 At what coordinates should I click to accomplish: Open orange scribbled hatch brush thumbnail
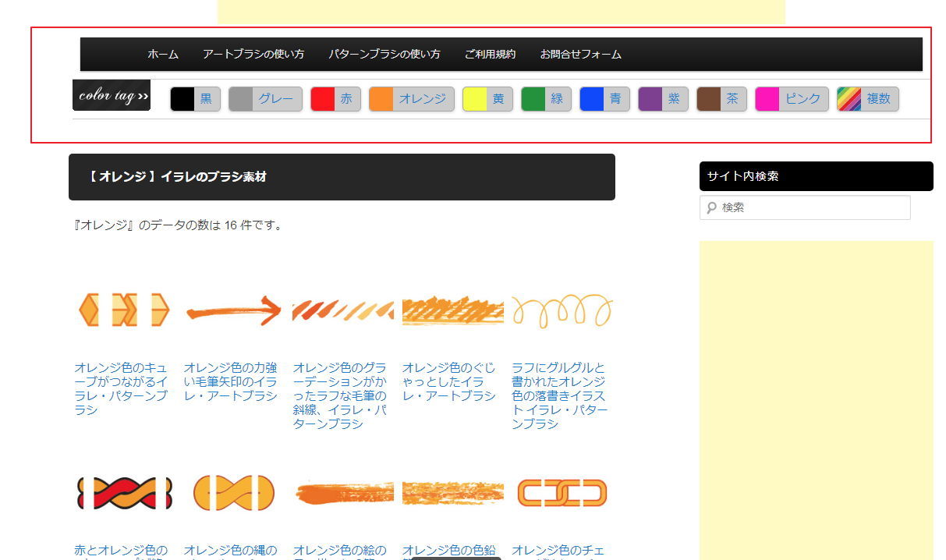(453, 310)
